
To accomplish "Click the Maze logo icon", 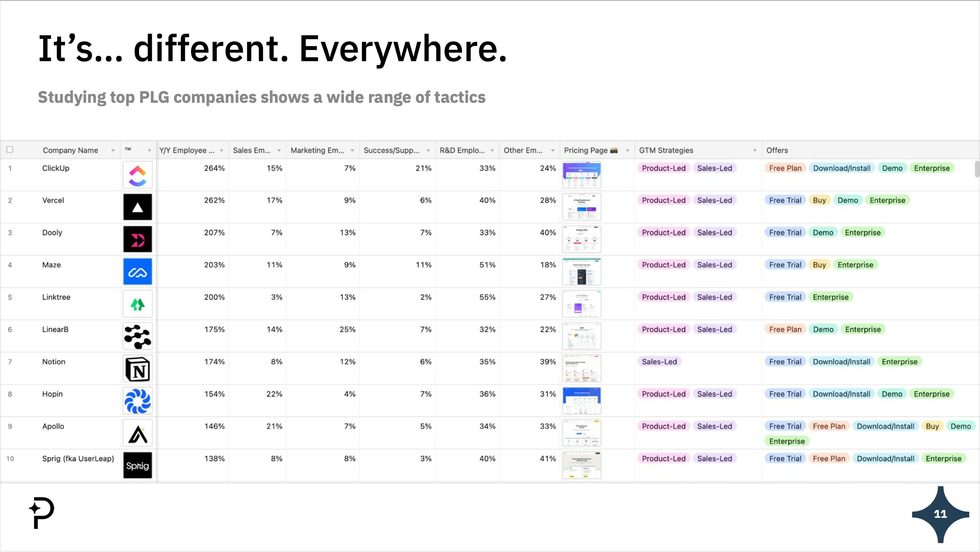I will 137,272.
